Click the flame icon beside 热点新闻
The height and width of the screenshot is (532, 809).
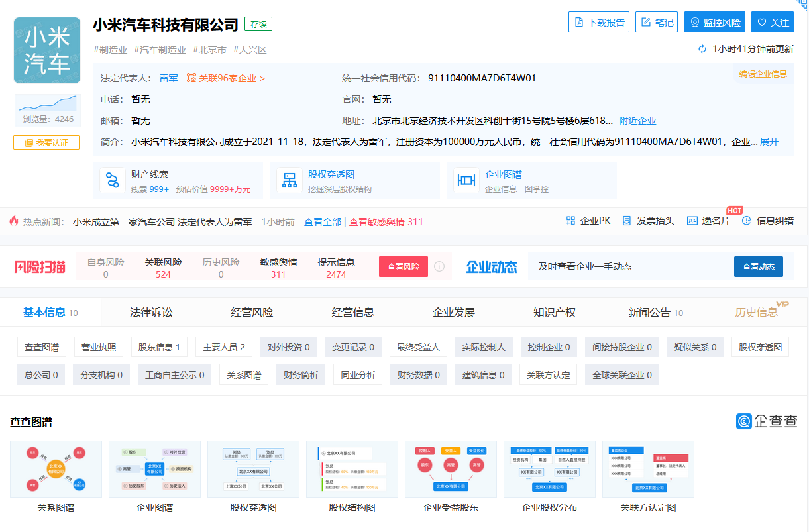pyautogui.click(x=14, y=221)
